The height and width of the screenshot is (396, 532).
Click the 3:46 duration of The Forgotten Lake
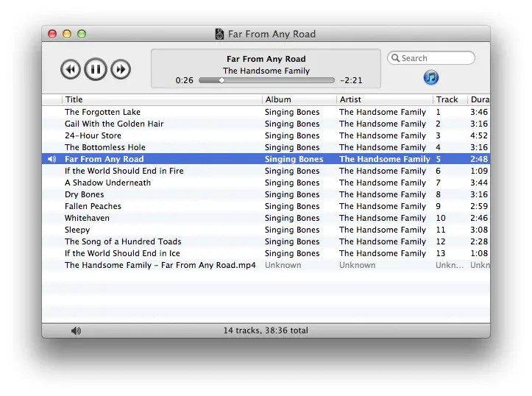479,112
